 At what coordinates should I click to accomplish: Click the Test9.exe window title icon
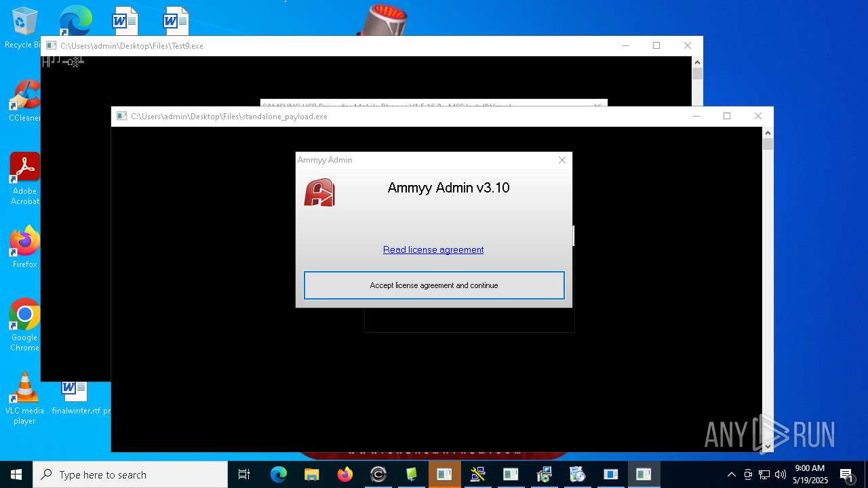point(51,45)
